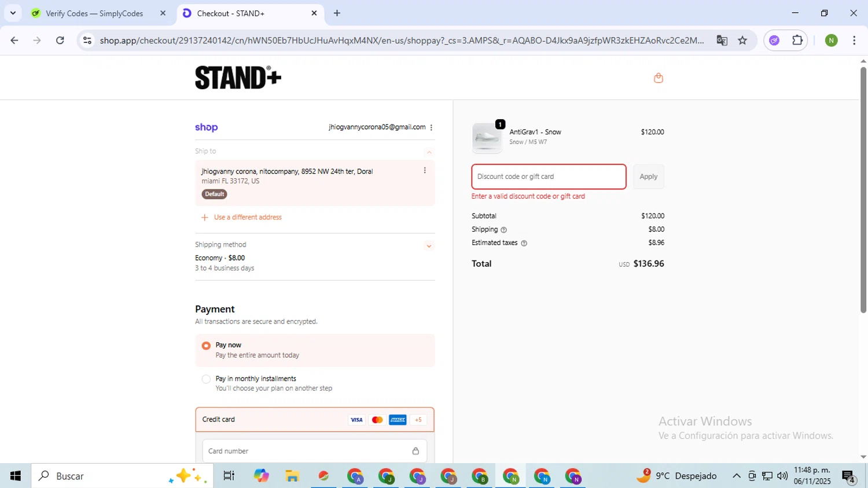
Task: Click the Windows taskbar search box
Action: coord(122,476)
